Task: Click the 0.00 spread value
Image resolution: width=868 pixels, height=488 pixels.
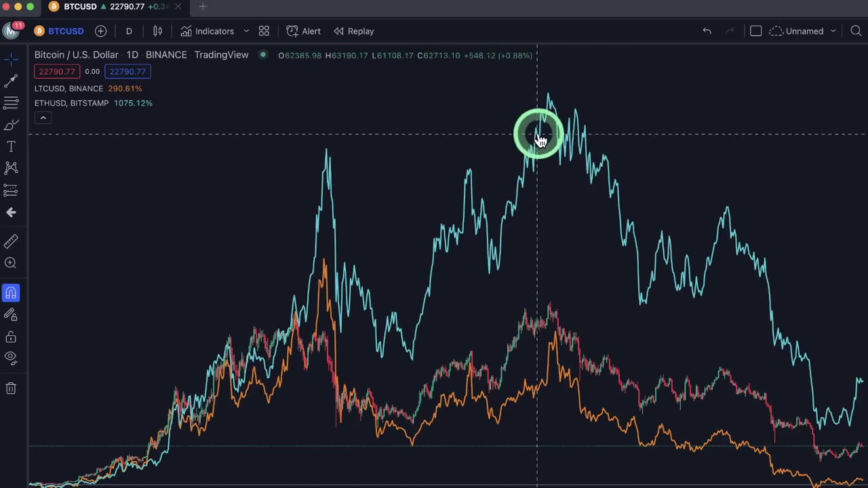Action: tap(92, 72)
